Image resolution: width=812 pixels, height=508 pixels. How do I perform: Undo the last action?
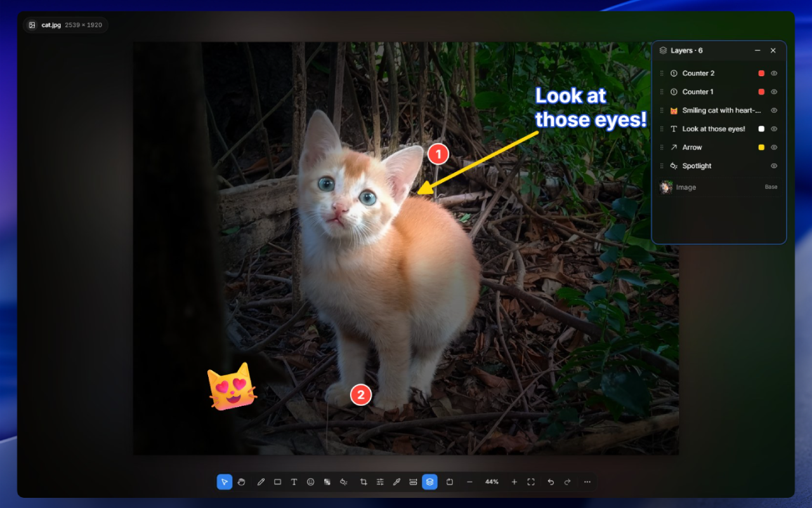click(x=551, y=482)
